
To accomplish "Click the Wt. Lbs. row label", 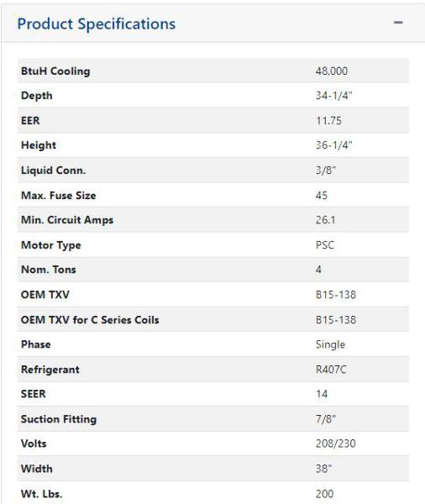I will tap(41, 494).
